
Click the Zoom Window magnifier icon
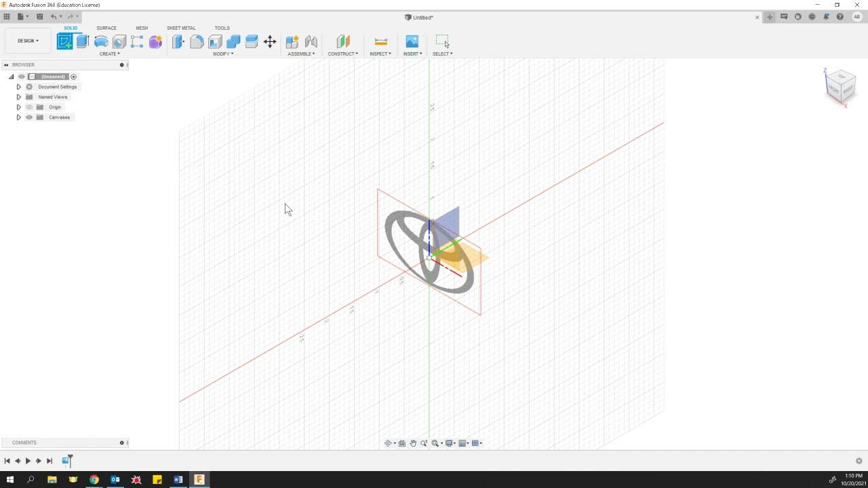tap(435, 443)
